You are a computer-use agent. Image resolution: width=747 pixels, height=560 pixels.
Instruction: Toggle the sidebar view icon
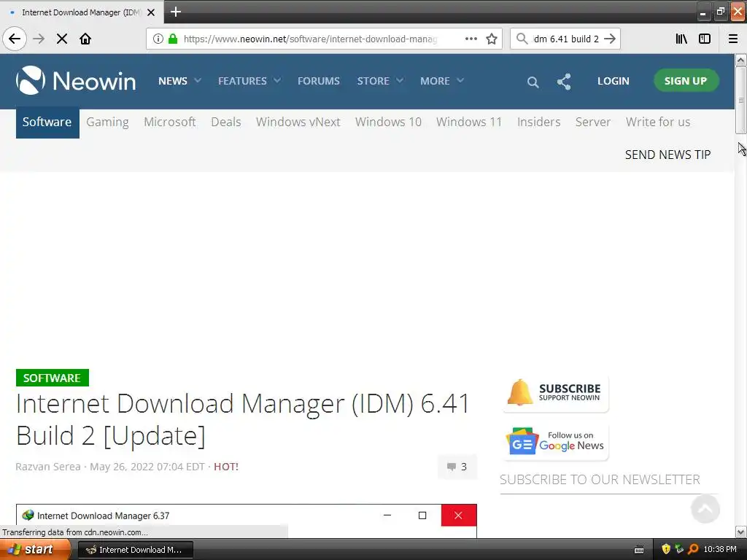(x=705, y=39)
